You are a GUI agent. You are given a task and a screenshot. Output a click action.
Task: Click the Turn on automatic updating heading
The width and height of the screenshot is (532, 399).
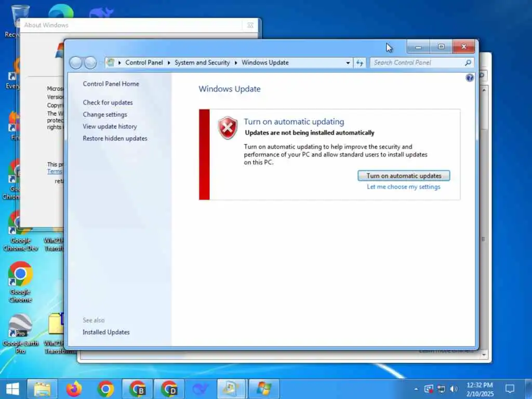(294, 122)
